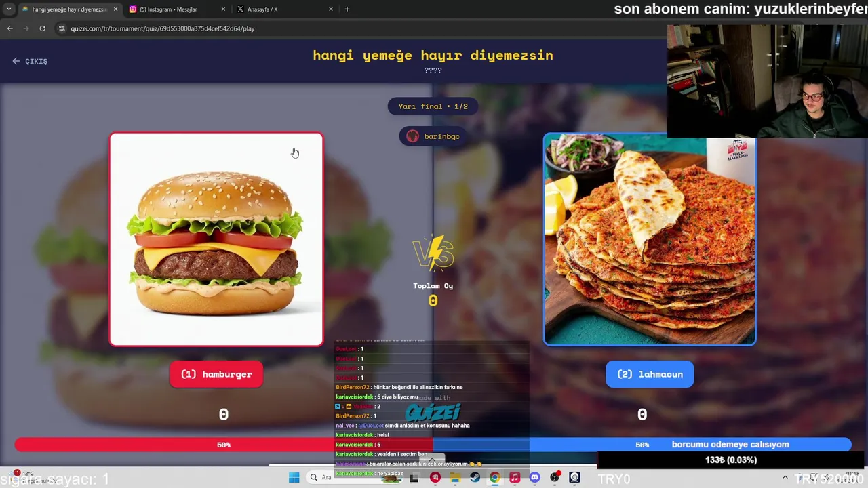Open Steam from the taskbar
Viewport: 868px width, 488px height.
tap(475, 478)
